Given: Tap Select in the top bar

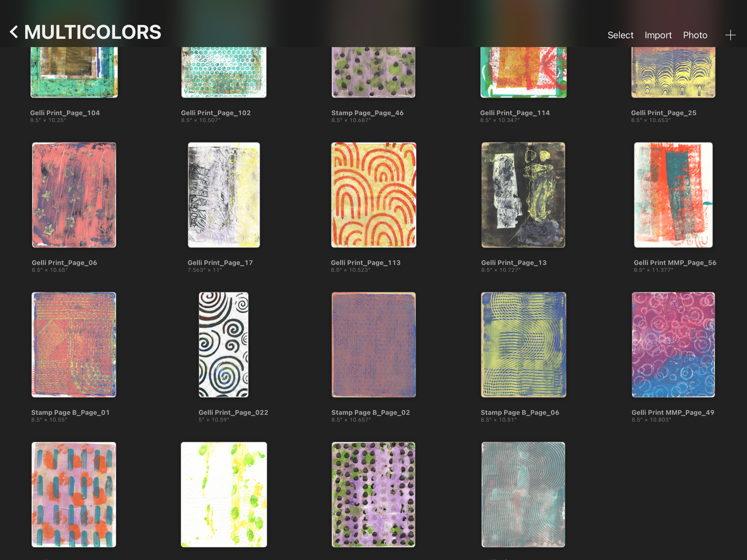Looking at the screenshot, I should click(620, 35).
